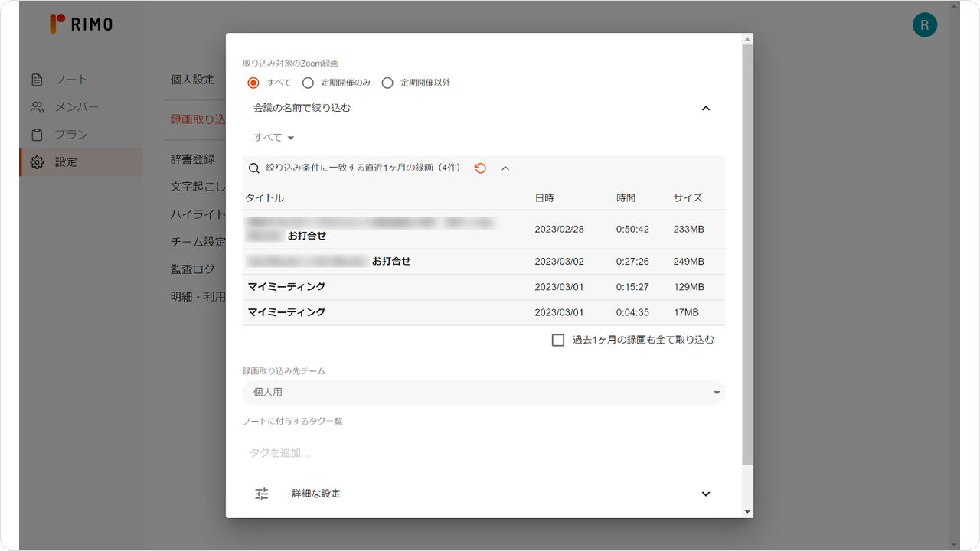This screenshot has height=551, width=980.
Task: Check 過去1ヶ月の録画も全て取り込む checkbox
Action: [x=558, y=340]
